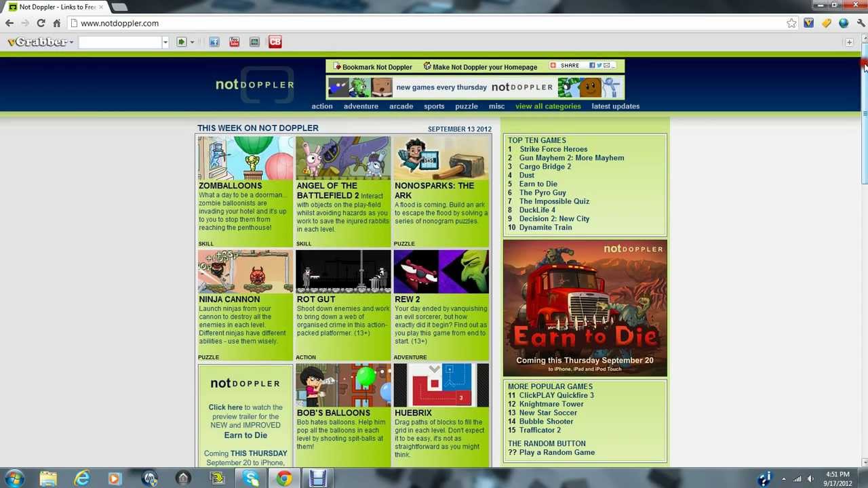Click the Huebrix game thumbnail
Screen dimensions: 868x488
[441, 386]
